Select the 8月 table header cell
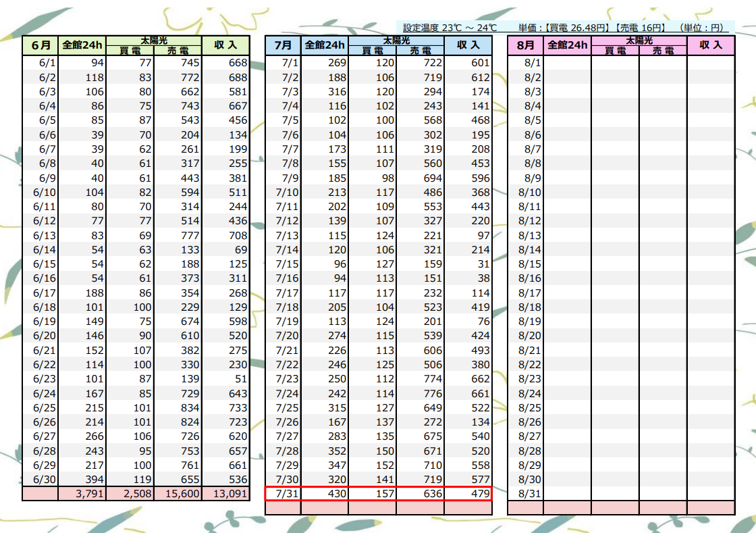The height and width of the screenshot is (533, 756). coord(526,45)
